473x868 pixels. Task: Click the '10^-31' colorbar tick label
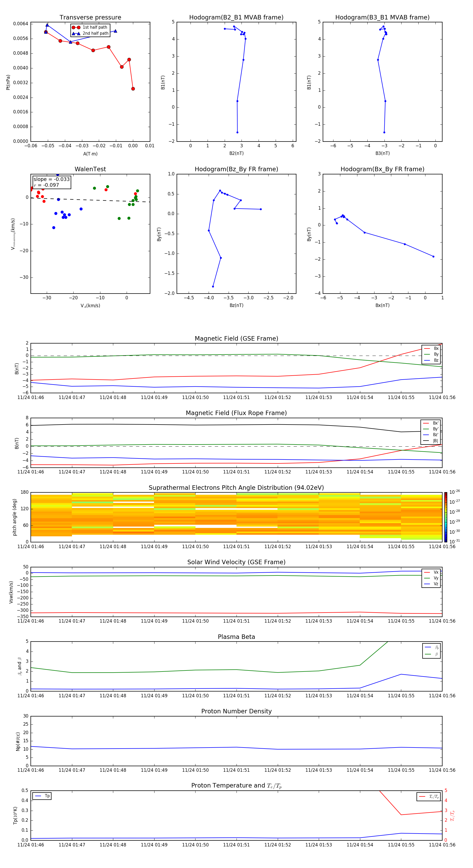pos(455,542)
